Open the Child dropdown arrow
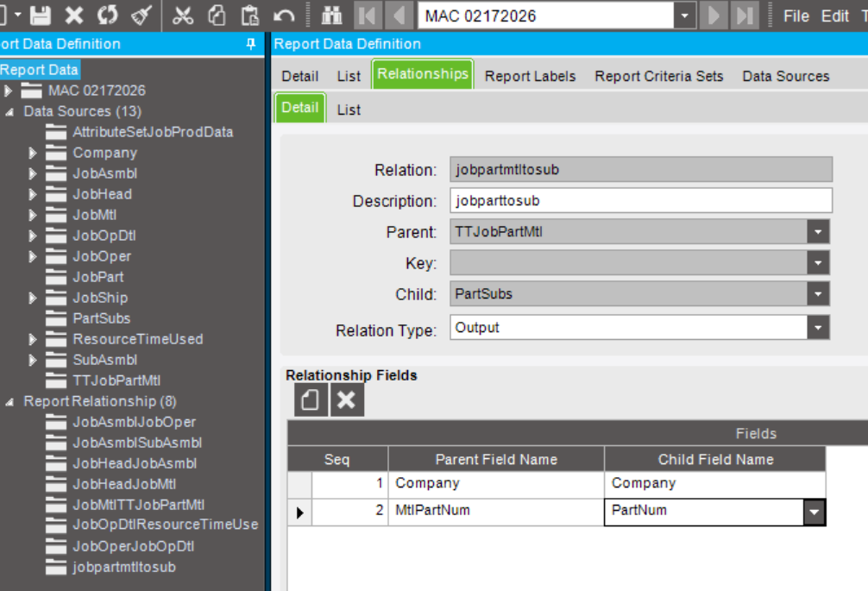Screen dimensions: 868x591 click(x=818, y=294)
